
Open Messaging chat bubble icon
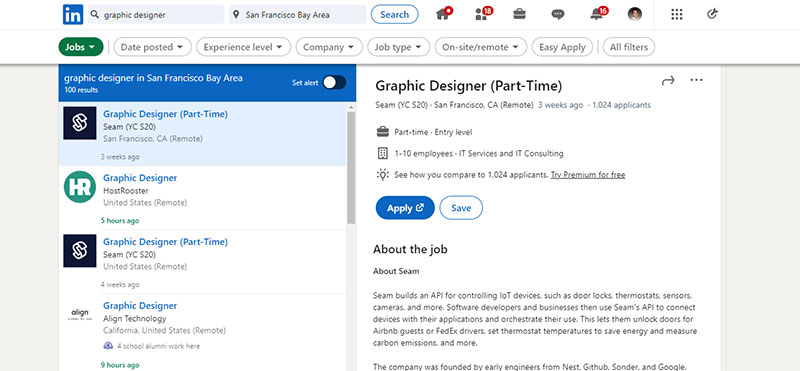[558, 14]
